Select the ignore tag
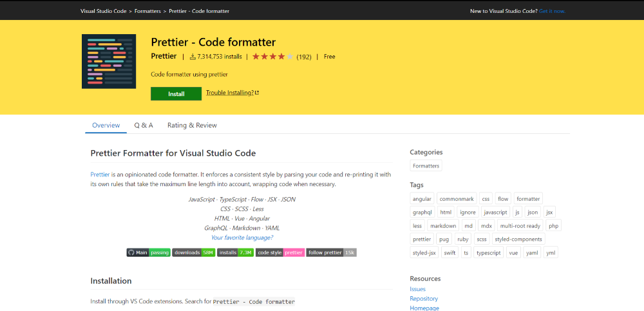 (x=468, y=212)
